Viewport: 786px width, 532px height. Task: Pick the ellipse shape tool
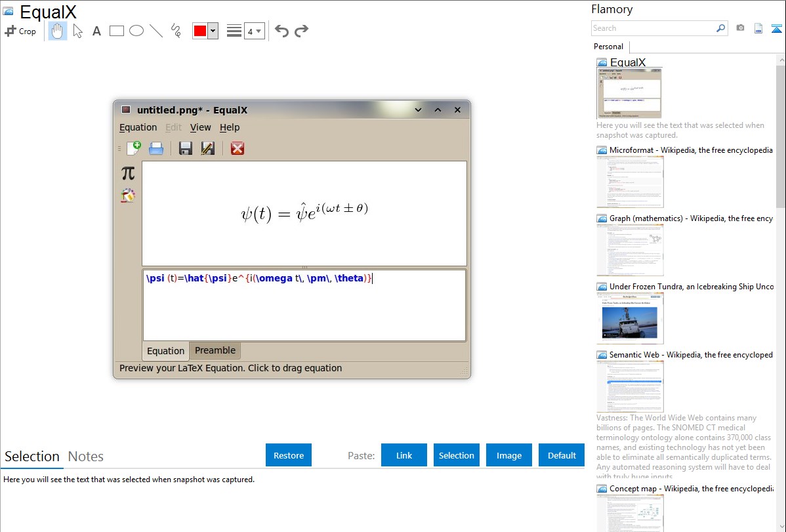click(136, 31)
